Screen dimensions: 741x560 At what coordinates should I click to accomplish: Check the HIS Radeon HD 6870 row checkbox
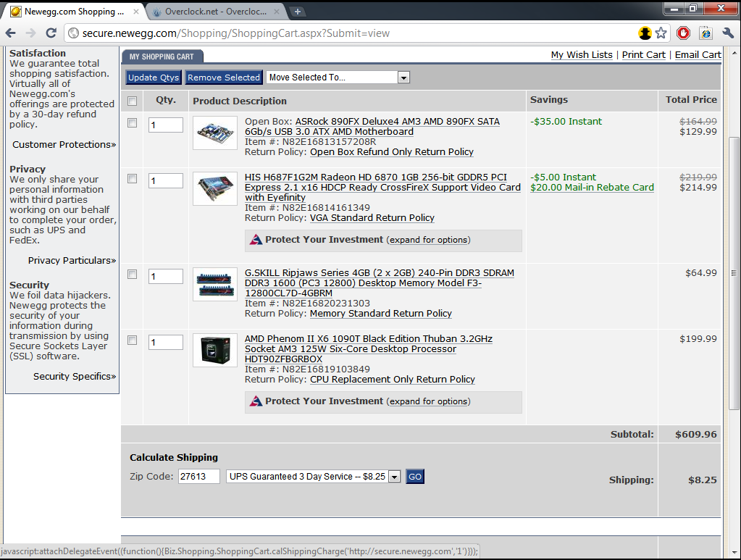tap(133, 179)
